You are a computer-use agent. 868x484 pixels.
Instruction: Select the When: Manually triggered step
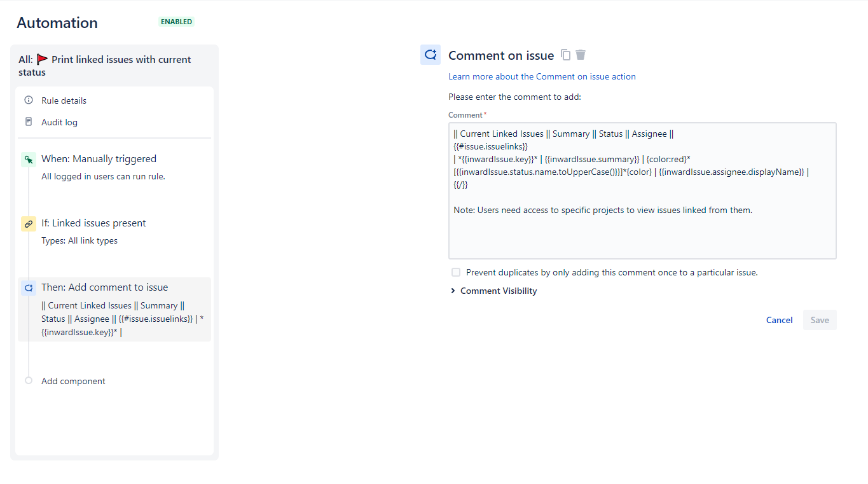click(x=114, y=167)
